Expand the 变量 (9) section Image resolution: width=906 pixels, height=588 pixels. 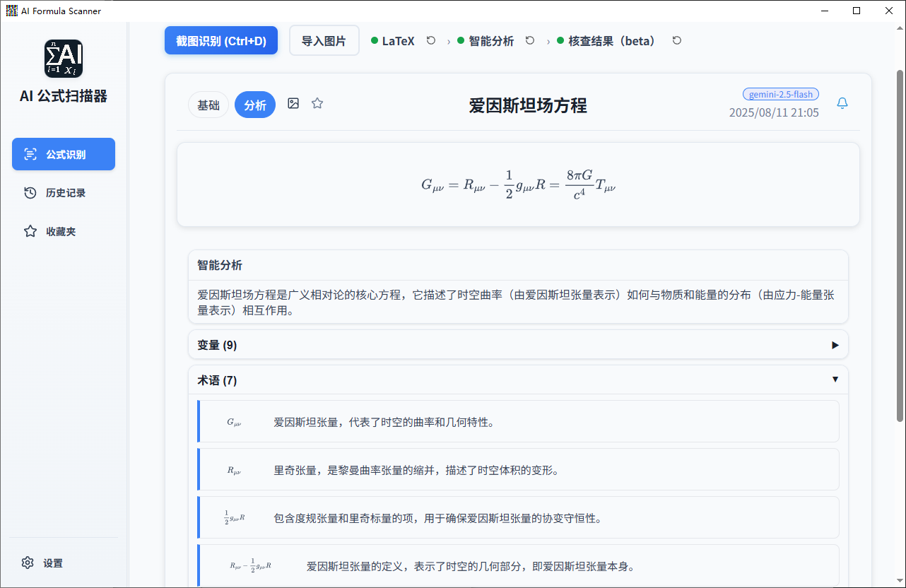518,345
